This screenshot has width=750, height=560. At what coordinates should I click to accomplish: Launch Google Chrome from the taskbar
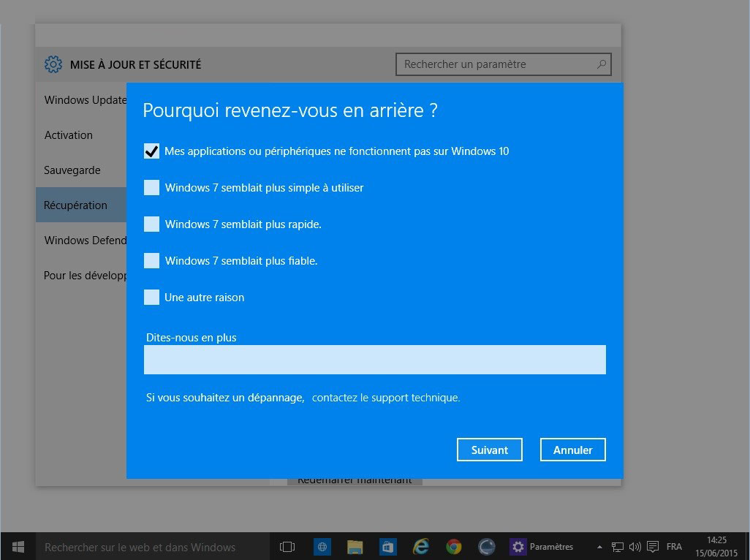point(454,546)
